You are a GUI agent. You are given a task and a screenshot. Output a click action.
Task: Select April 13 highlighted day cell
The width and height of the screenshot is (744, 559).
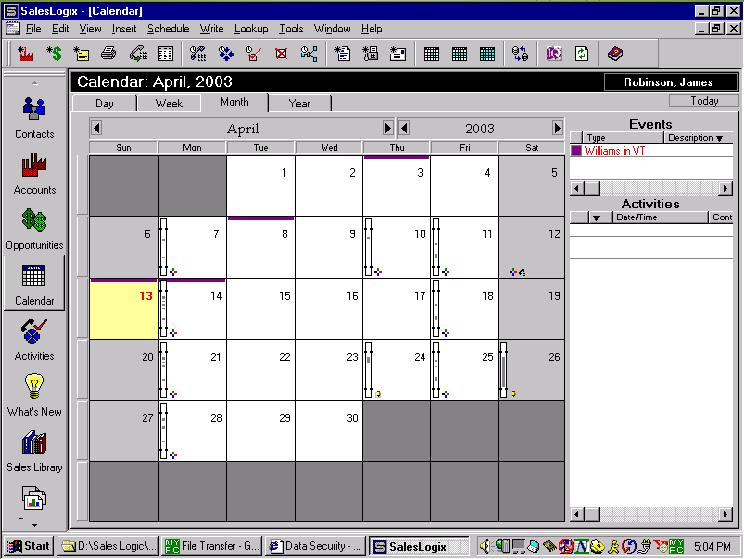pos(124,309)
